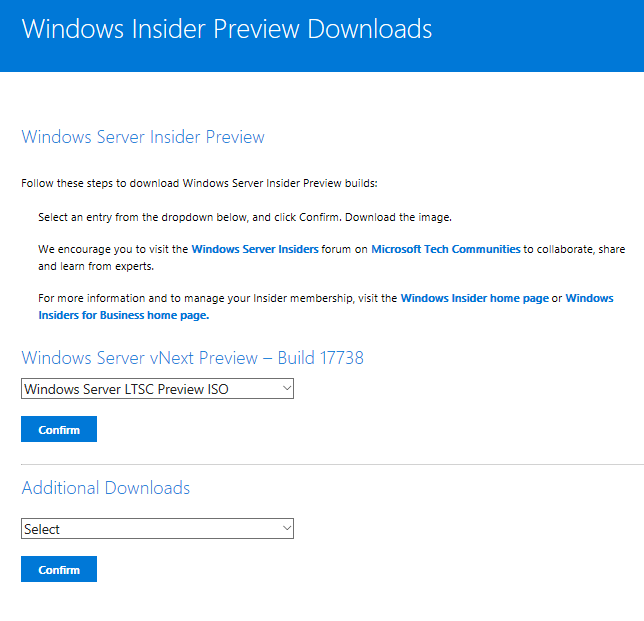This screenshot has width=644, height=621.
Task: Open the Additional Downloads Select dropdown
Action: (x=157, y=529)
